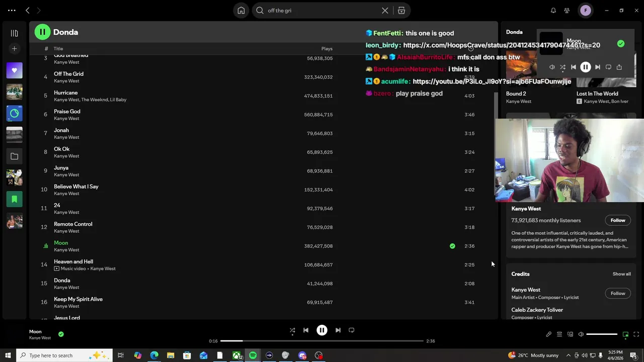Skip next in the mini player overlay
644x362 pixels.
tap(598, 67)
